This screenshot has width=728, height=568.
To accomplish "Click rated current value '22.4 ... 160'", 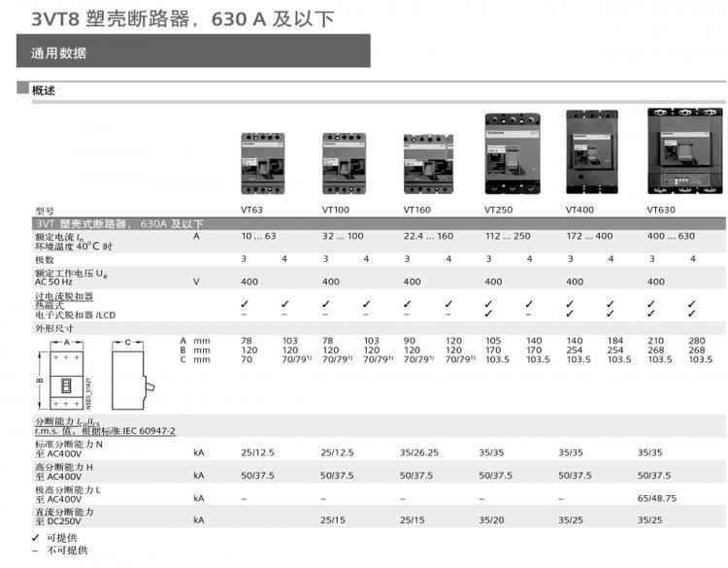I will coord(428,236).
